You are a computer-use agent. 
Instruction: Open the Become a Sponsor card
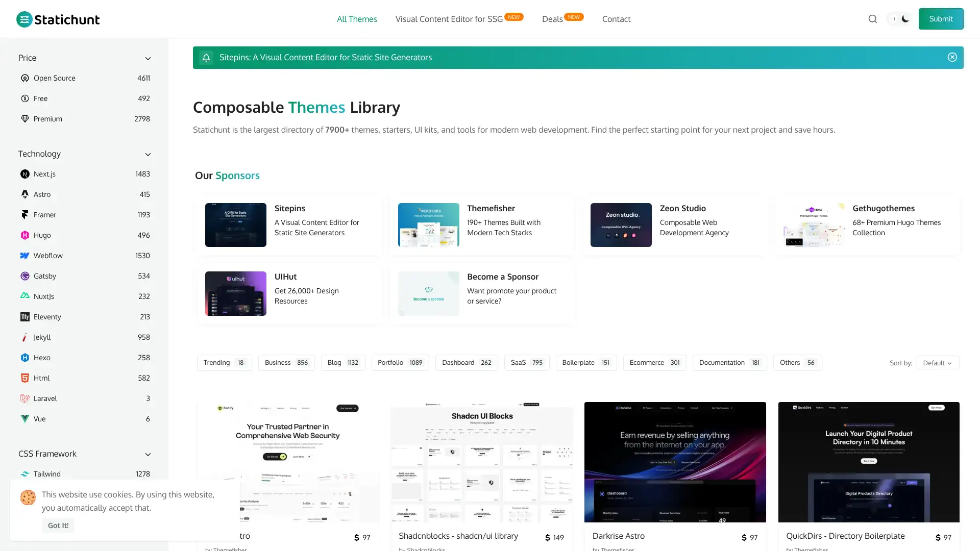click(x=482, y=293)
